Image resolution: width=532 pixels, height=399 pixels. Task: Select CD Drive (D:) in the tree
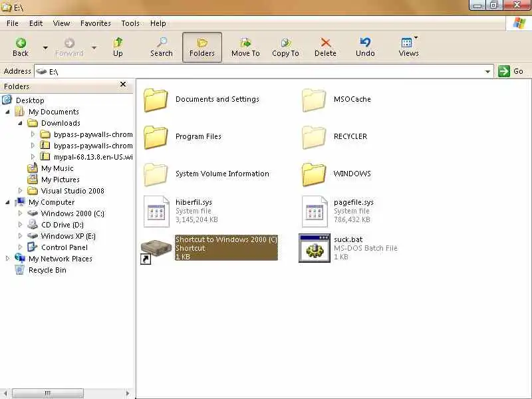click(x=63, y=225)
